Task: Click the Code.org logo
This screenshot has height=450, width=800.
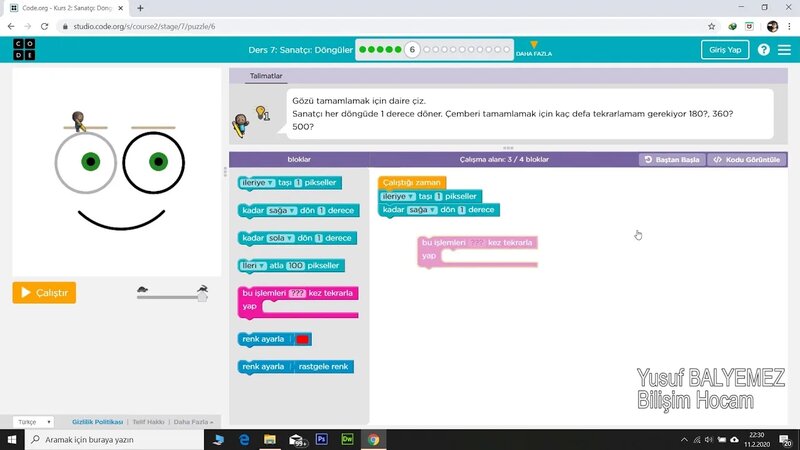Action: coord(24,49)
